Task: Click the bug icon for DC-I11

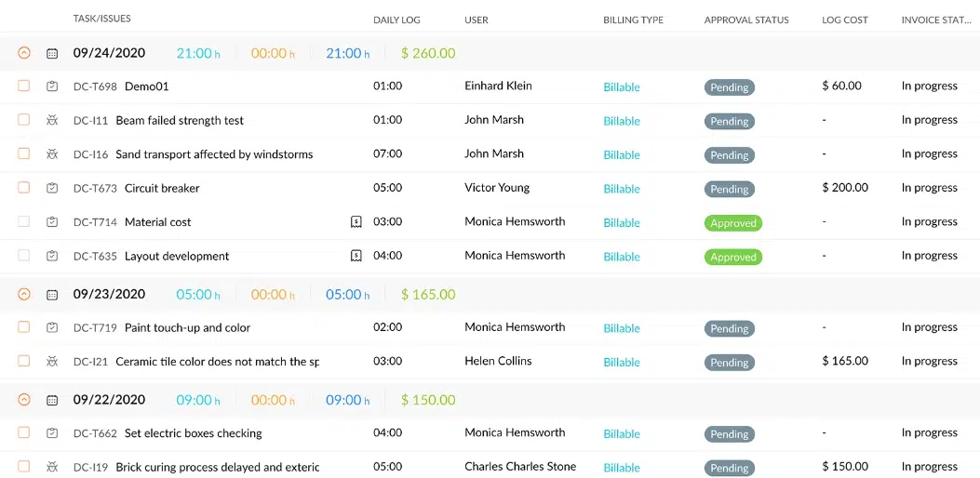Action: 52,120
